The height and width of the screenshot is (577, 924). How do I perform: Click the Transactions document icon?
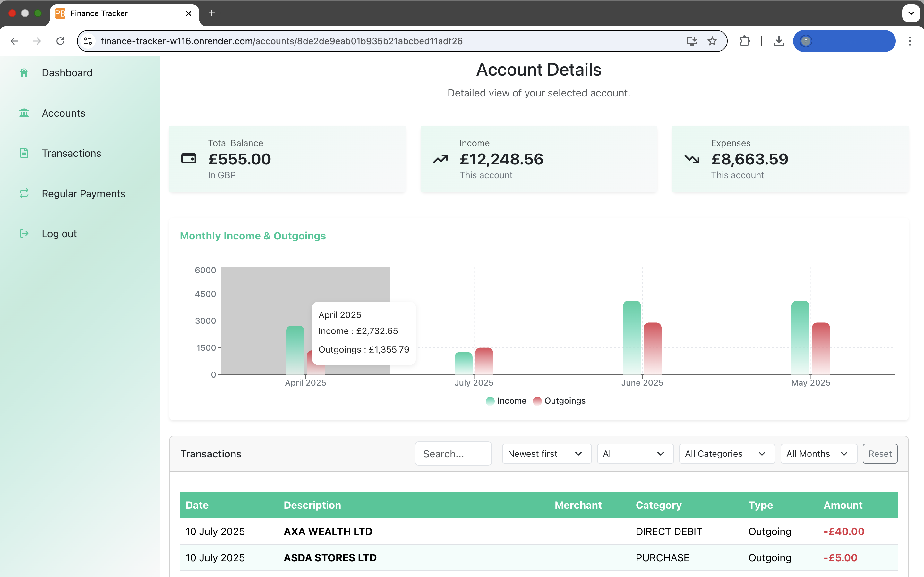pyautogui.click(x=24, y=153)
